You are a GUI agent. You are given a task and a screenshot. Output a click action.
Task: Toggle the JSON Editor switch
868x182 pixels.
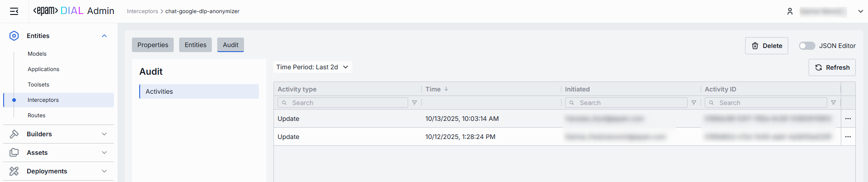[x=807, y=46]
